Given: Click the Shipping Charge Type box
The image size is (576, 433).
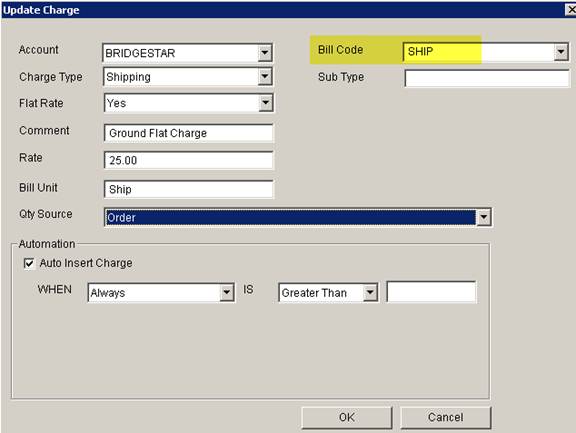Looking at the screenshot, I should click(188, 76).
